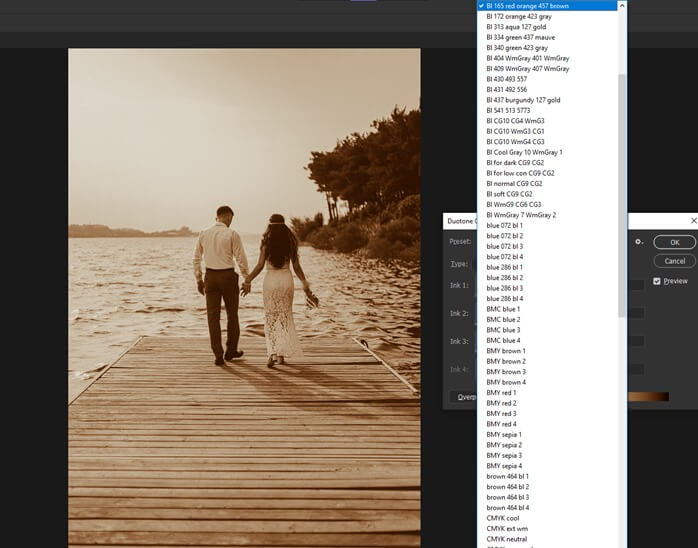This screenshot has height=548, width=698.
Task: Click OK in Duotone dialog
Action: (x=674, y=242)
